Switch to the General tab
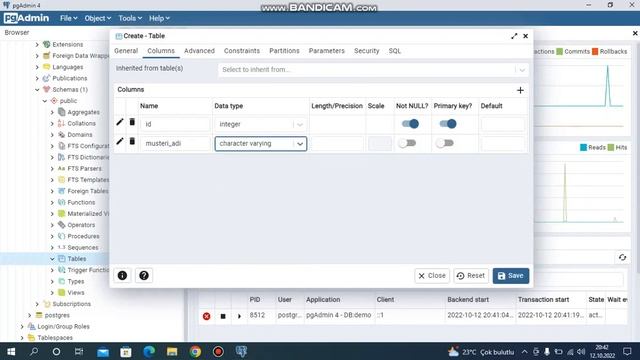Viewport: 640px width, 360px height. [126, 51]
